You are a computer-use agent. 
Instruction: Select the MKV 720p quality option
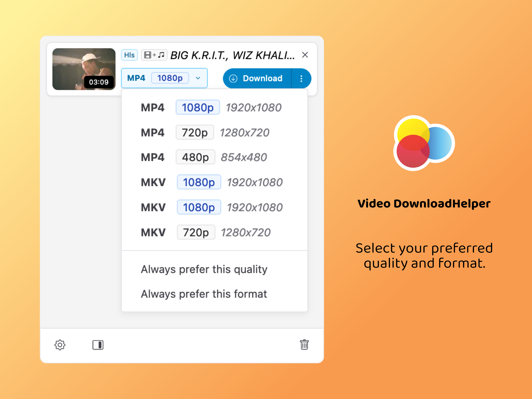tap(196, 232)
